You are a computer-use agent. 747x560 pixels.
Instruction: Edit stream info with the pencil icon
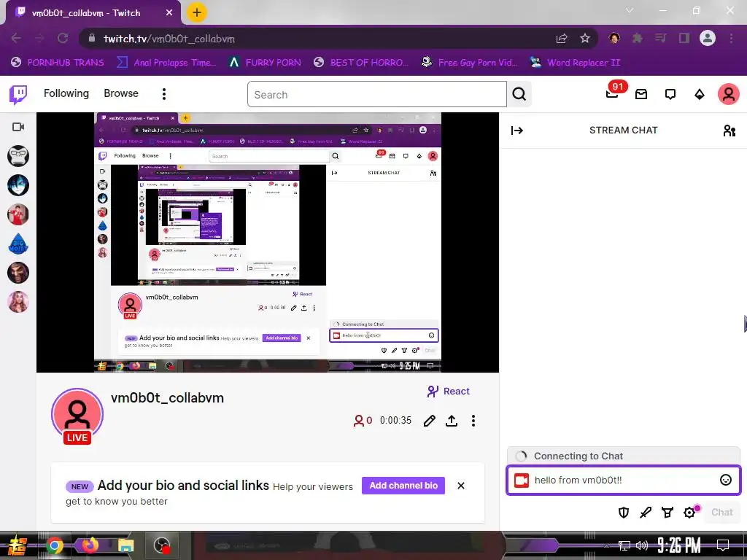click(429, 421)
